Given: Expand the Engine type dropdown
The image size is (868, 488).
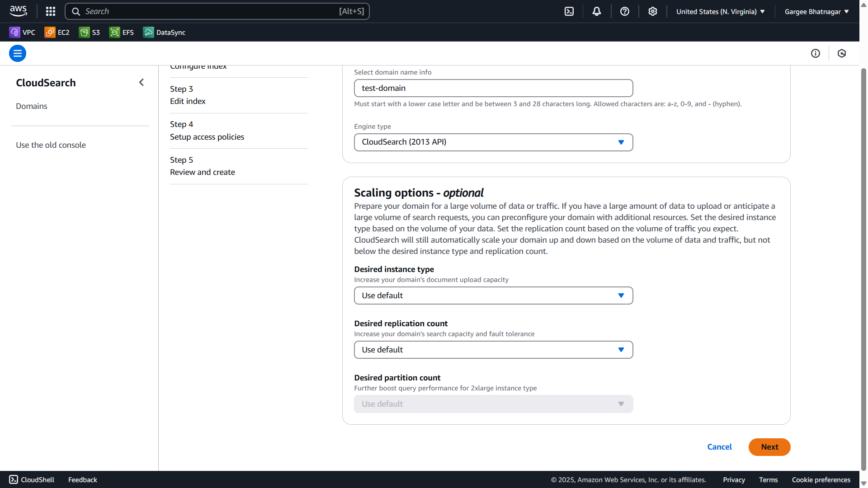Looking at the screenshot, I should [x=493, y=142].
